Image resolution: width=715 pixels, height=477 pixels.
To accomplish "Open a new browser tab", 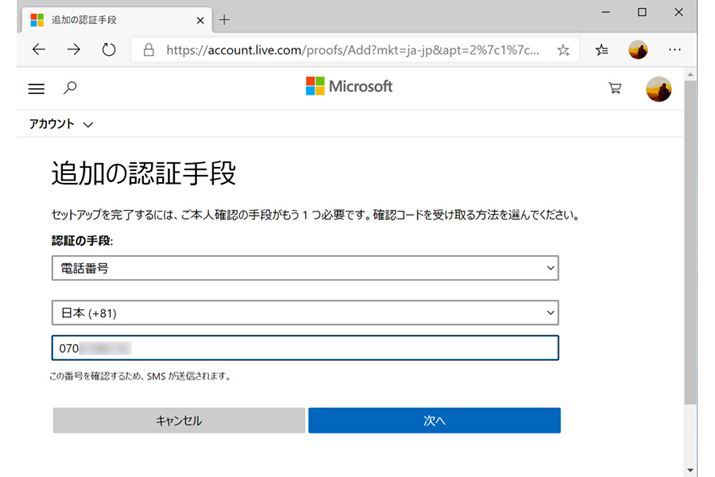I will tap(224, 19).
